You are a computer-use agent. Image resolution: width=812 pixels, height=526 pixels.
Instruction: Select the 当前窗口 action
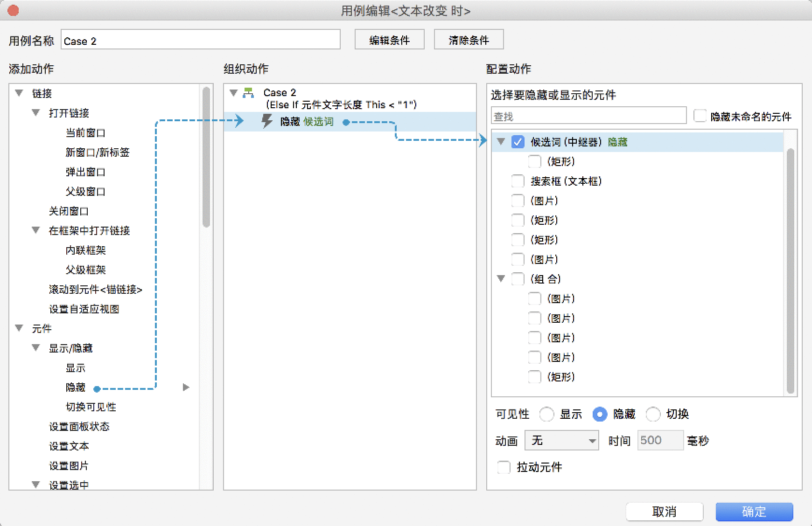point(85,133)
